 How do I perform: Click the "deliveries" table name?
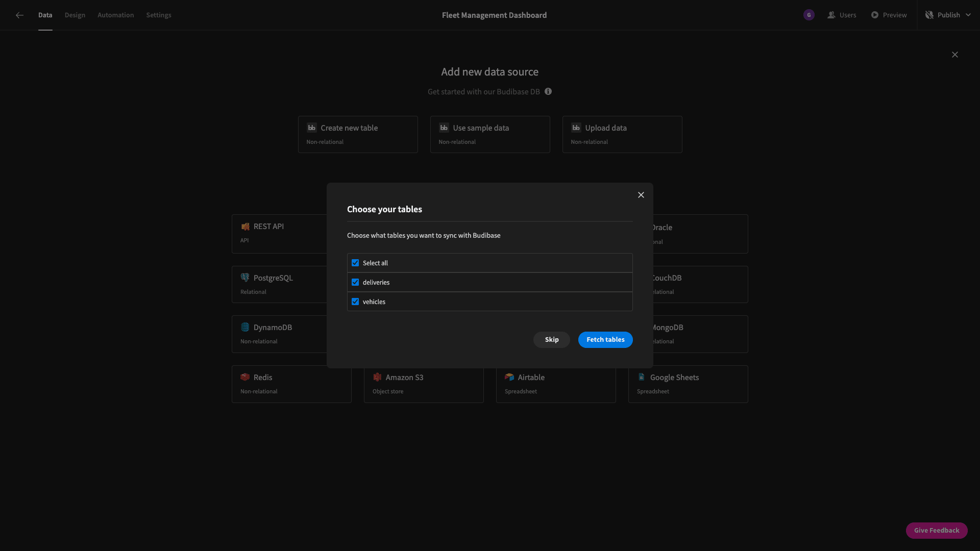pyautogui.click(x=376, y=283)
